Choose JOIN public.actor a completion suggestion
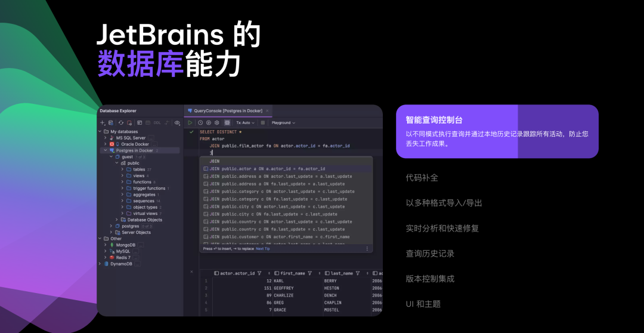 tap(286, 168)
